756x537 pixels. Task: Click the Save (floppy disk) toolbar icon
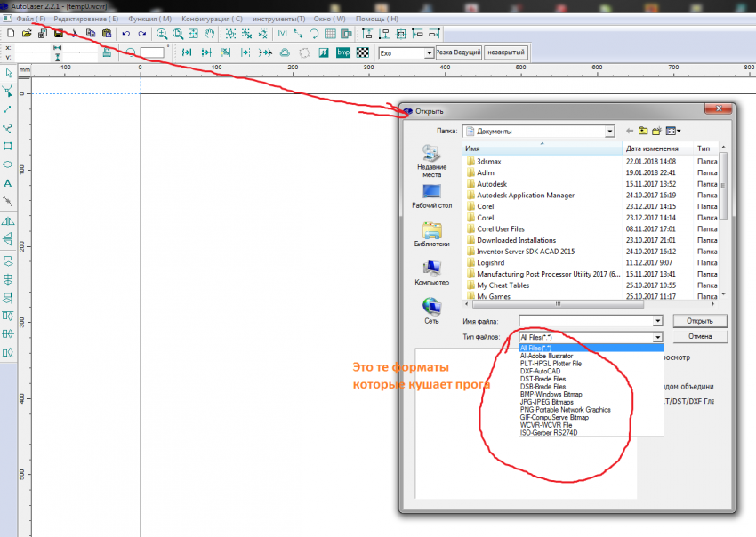58,34
